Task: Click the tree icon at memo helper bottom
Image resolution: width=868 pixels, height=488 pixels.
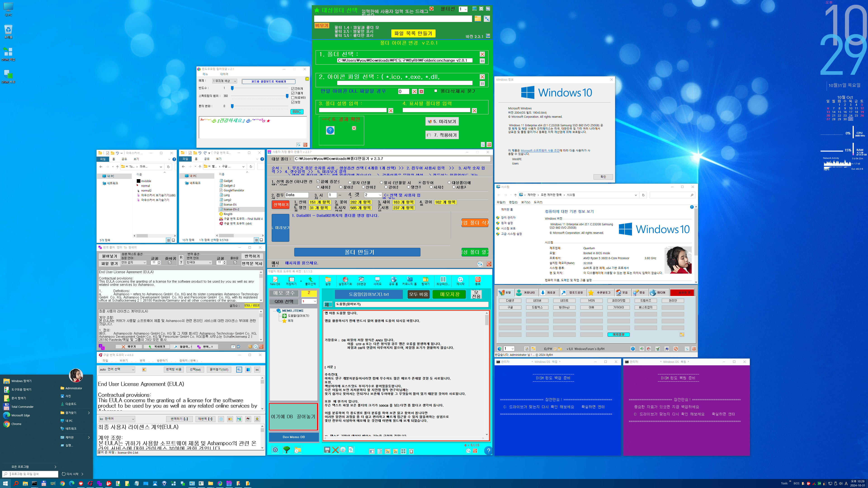Action: click(x=286, y=450)
